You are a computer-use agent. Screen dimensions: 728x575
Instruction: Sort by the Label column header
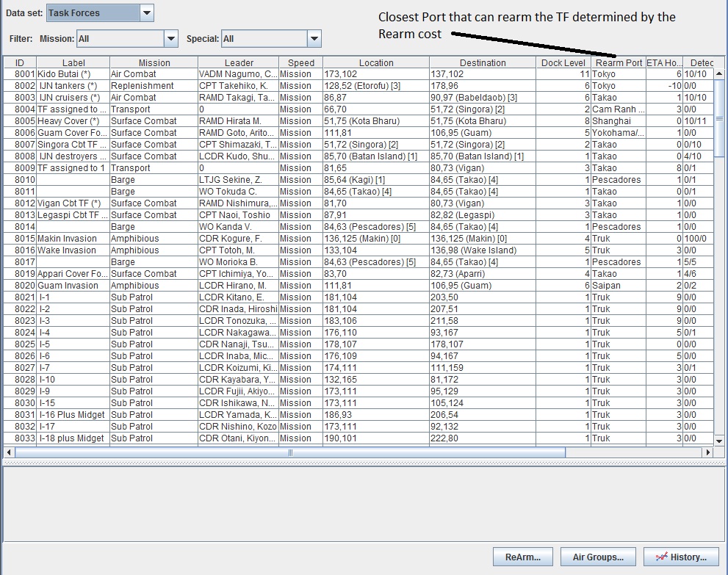73,62
